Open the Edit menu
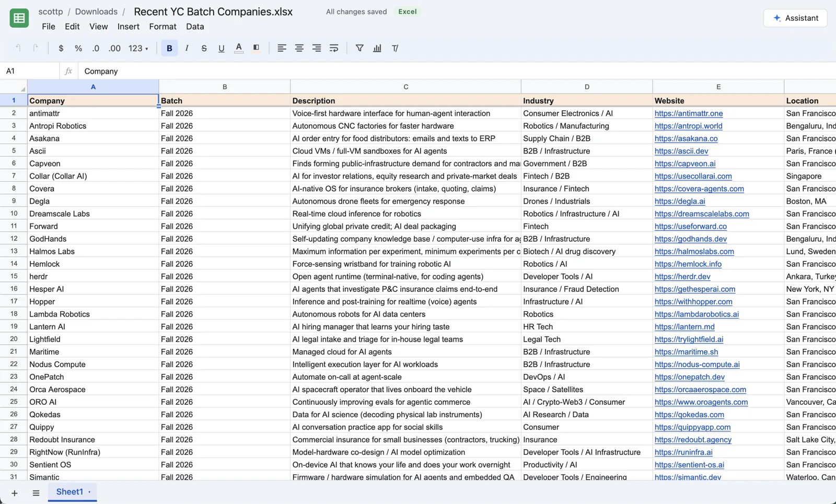836x504 pixels. pos(72,27)
